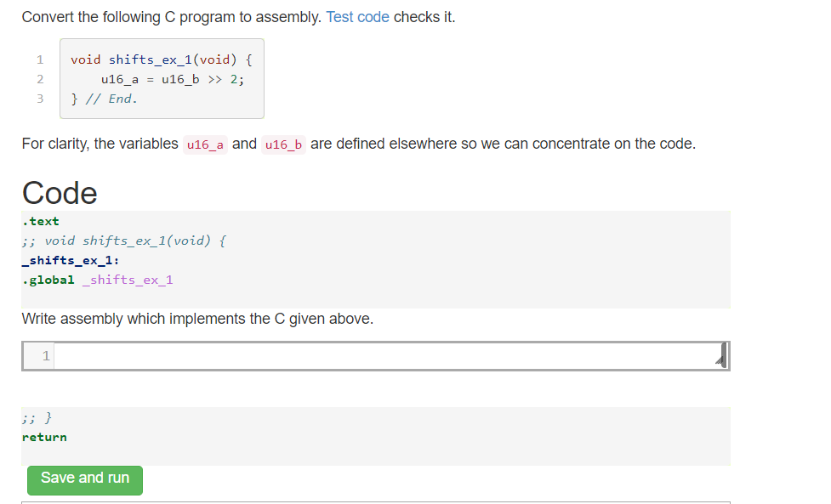Click the shifts_ex_1 comment in the assembly block
The image size is (831, 504).
(x=122, y=241)
